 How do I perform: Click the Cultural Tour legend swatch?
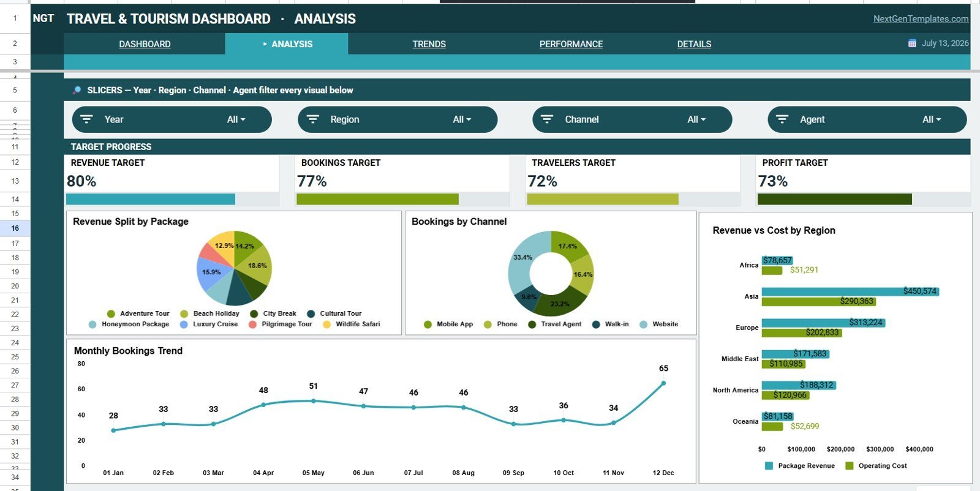pyautogui.click(x=311, y=314)
